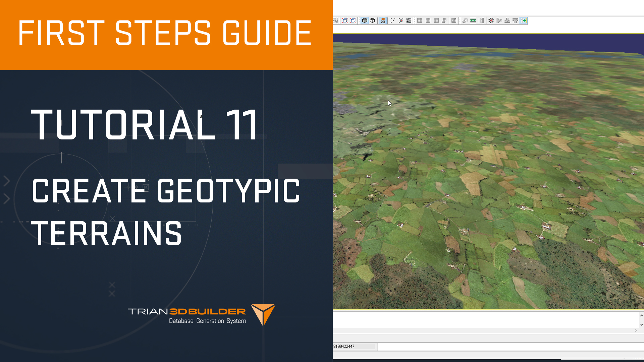
Task: Click the vertical road stripes icon
Action: [481, 20]
